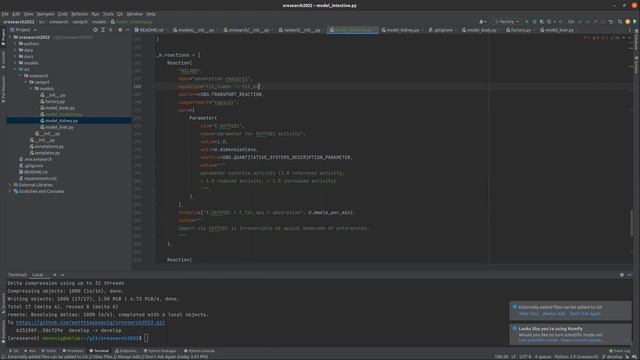Switch to the .gitignore editor tab
This screenshot has width=640, height=360.
(440, 30)
